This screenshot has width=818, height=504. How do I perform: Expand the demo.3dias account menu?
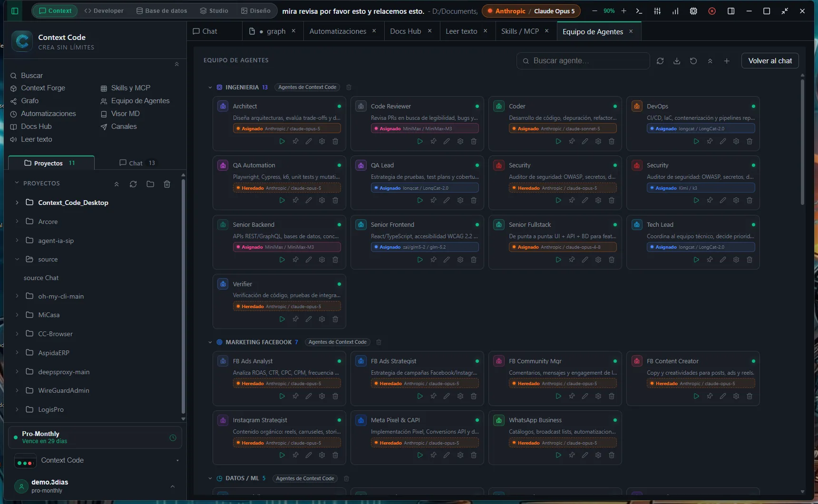click(172, 486)
